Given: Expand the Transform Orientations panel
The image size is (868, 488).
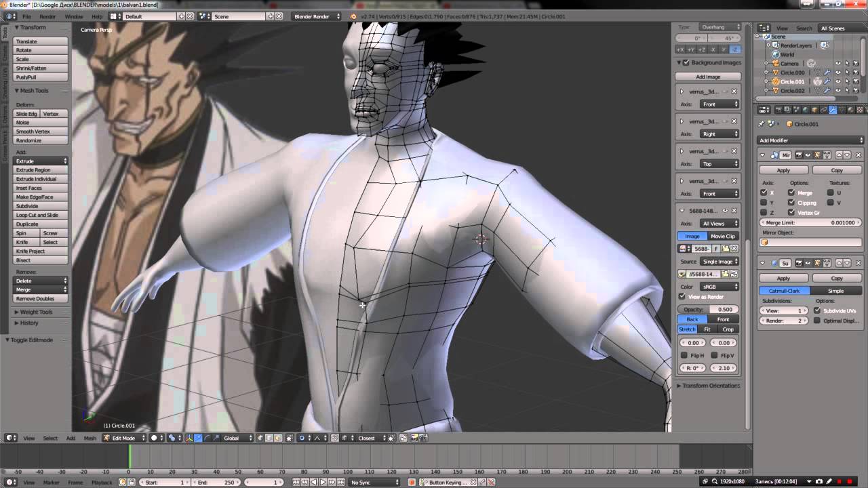Looking at the screenshot, I should 709,386.
